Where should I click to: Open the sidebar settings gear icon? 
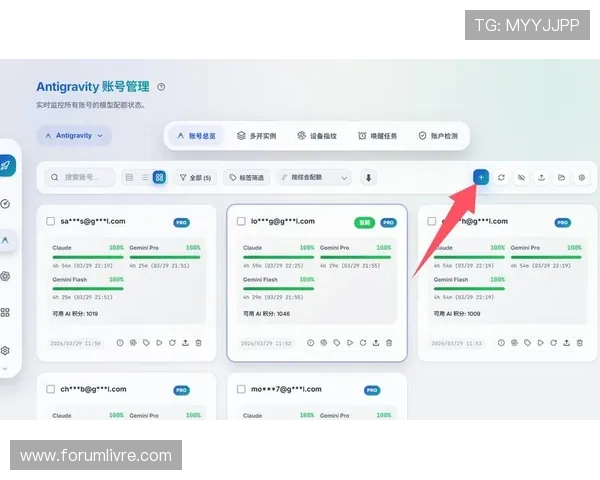(5, 350)
